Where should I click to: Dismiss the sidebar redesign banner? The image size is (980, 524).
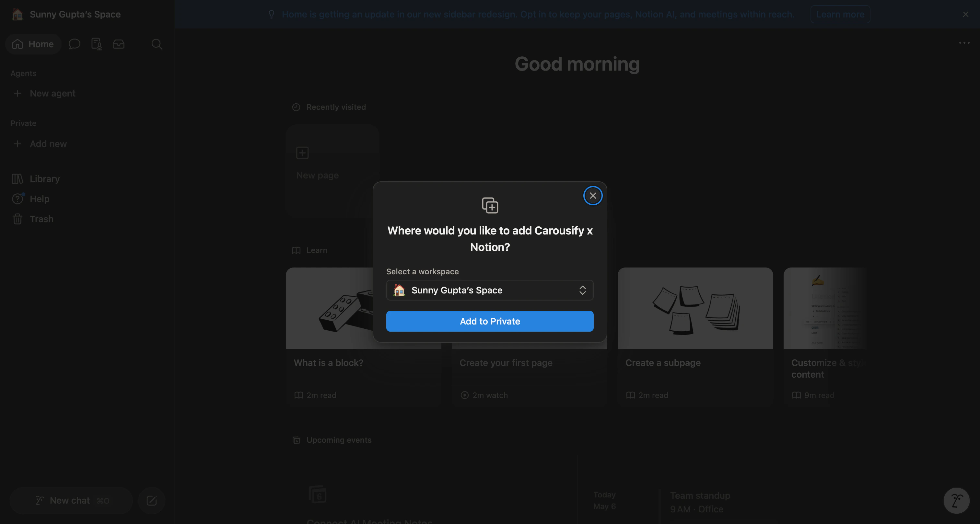tap(965, 14)
